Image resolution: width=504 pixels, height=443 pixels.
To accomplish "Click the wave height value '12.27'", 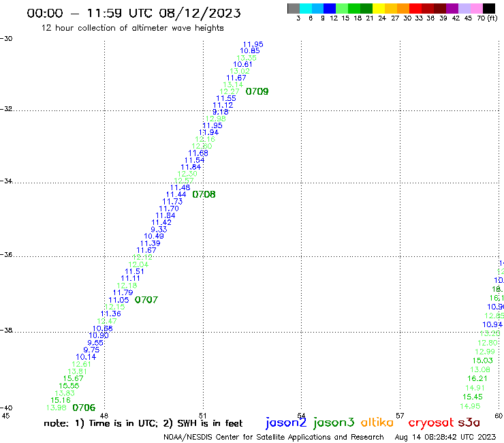I will pyautogui.click(x=229, y=92).
